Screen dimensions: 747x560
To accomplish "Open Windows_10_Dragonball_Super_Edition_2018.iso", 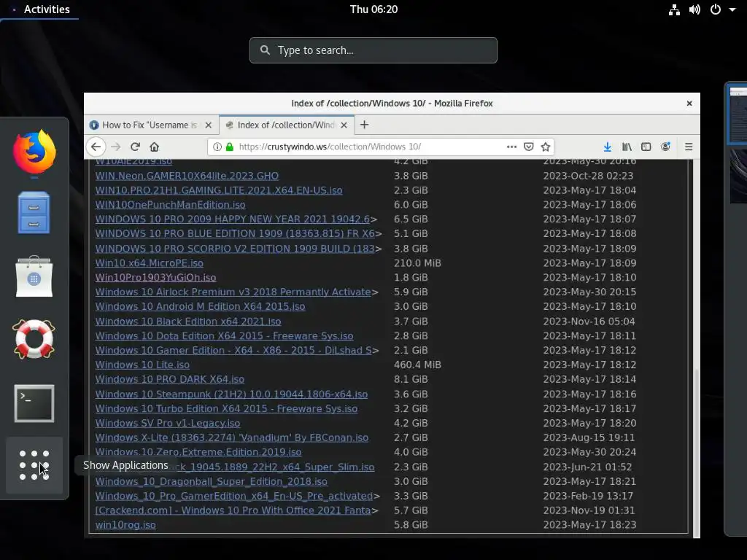I will (211, 481).
